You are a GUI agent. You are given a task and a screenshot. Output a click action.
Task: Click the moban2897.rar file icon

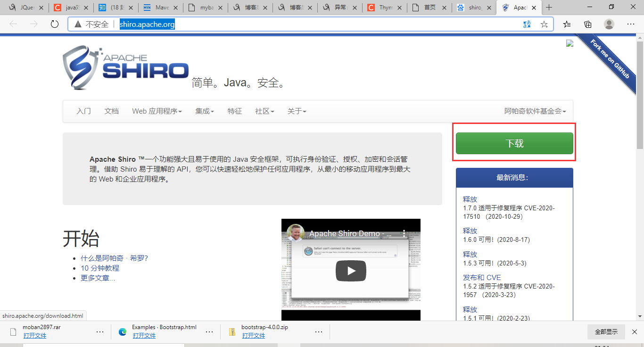[x=14, y=331]
